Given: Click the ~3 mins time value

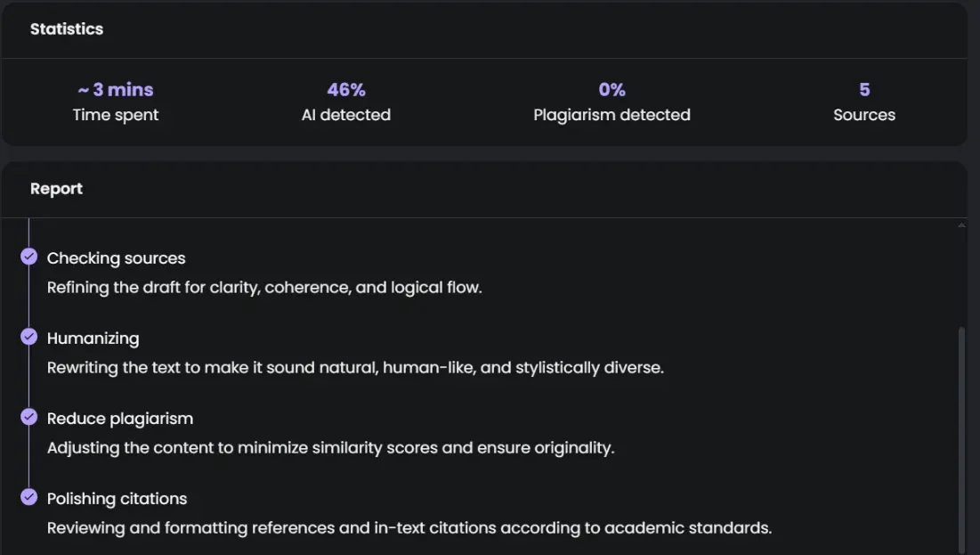Looking at the screenshot, I should [116, 90].
